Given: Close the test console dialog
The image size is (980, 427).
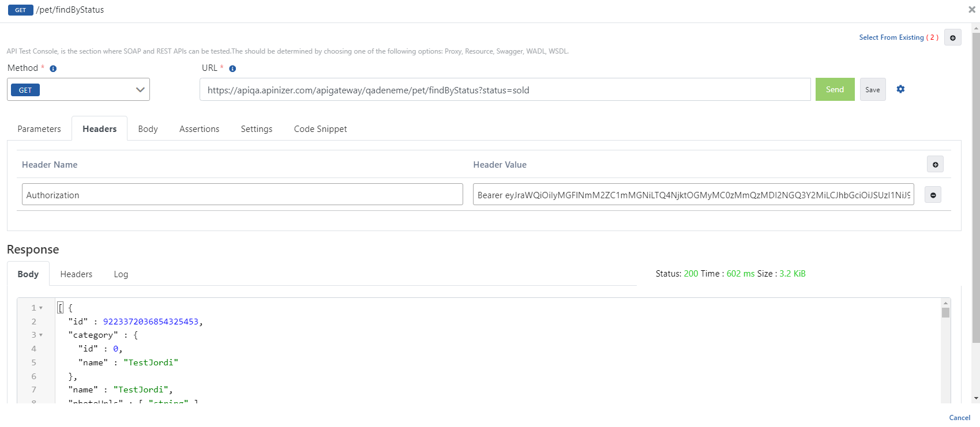Looking at the screenshot, I should 971,9.
